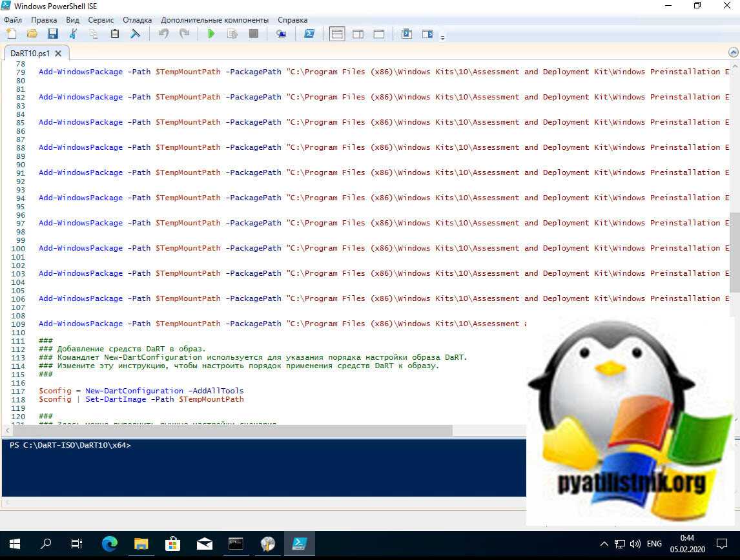This screenshot has width=740, height=560.
Task: Run the script with the green play button
Action: click(x=211, y=34)
